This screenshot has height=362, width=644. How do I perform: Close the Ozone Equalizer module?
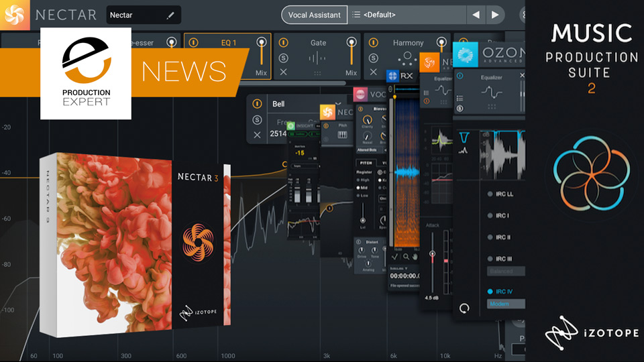[x=522, y=75]
